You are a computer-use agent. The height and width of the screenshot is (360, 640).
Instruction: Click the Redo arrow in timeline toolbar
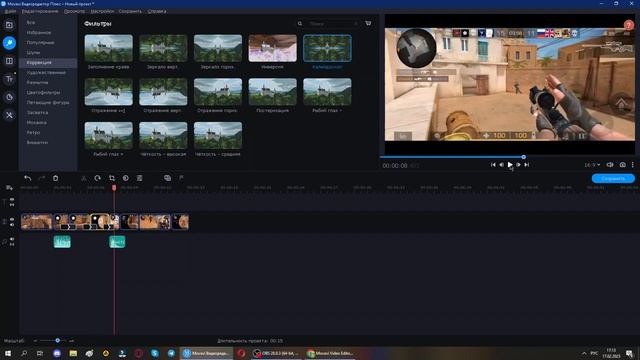41,178
